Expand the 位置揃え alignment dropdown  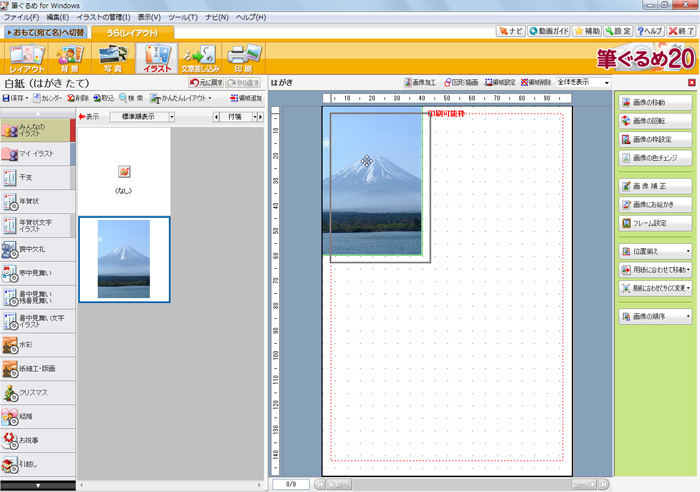pyautogui.click(x=655, y=251)
